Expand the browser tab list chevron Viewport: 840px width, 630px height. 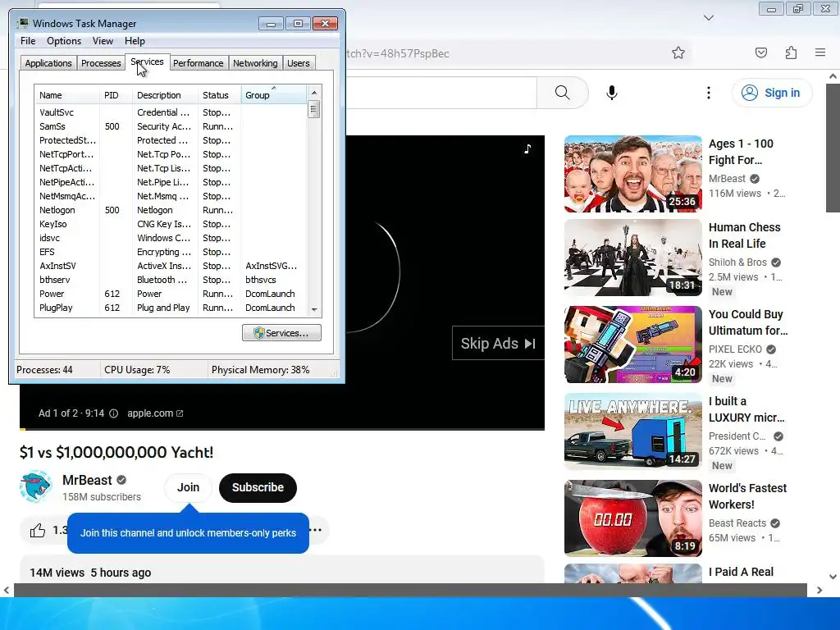709,18
